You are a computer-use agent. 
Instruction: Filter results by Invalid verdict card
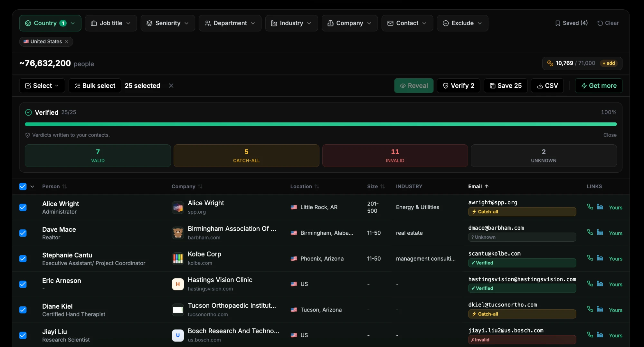pyautogui.click(x=395, y=156)
